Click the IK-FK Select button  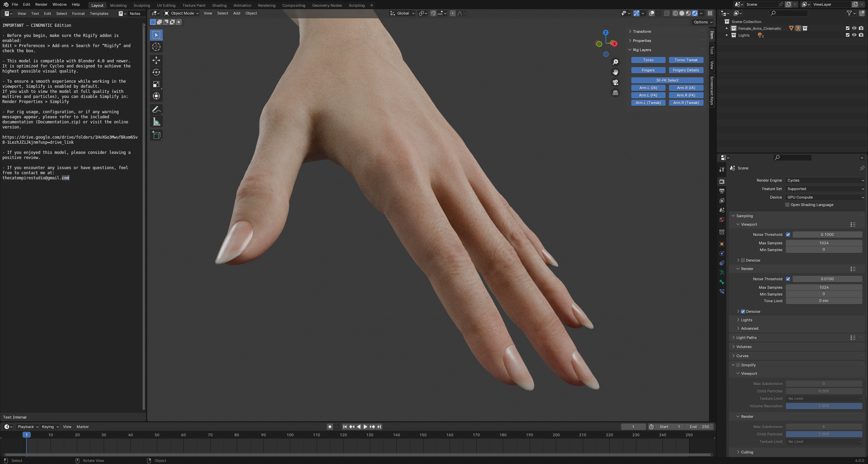pyautogui.click(x=667, y=80)
